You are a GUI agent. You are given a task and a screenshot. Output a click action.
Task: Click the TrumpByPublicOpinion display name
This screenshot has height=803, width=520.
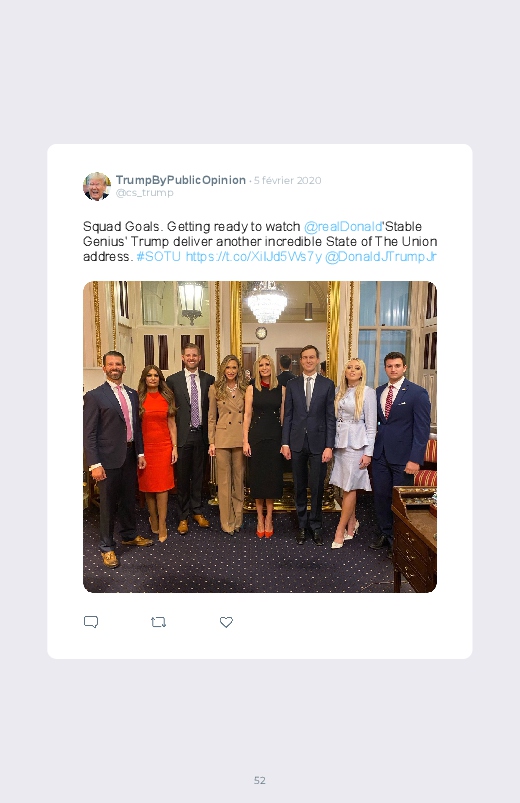(180, 180)
